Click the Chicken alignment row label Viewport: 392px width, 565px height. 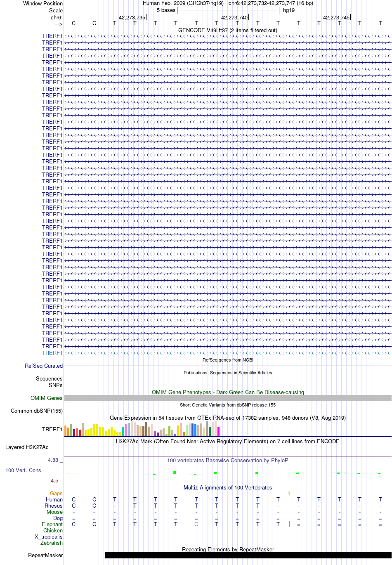point(53,530)
